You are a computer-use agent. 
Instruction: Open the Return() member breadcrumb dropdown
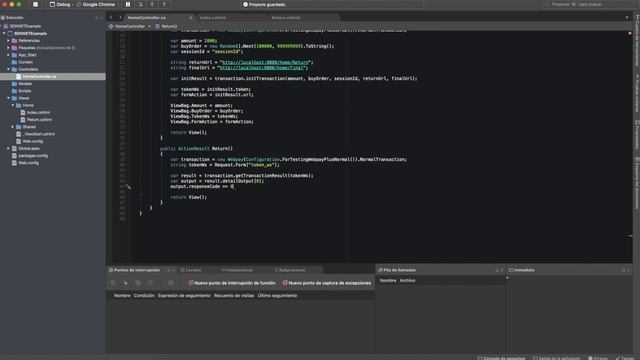pos(166,26)
